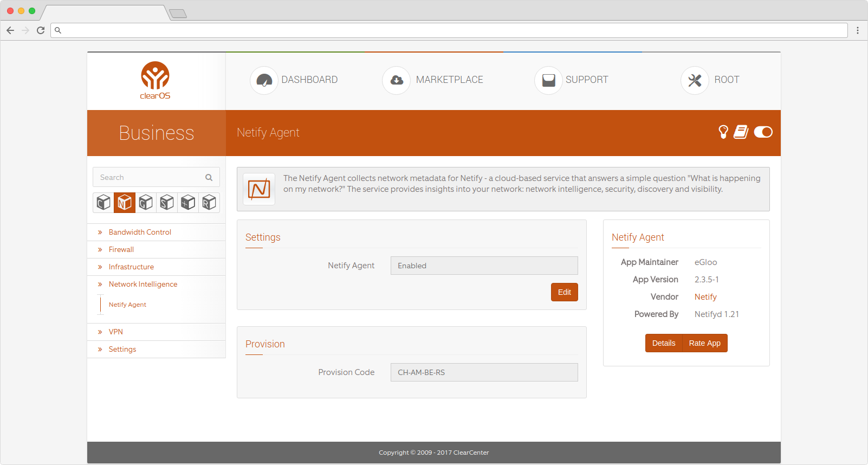The width and height of the screenshot is (868, 465).
Task: Collapse the Network Intelligence section
Action: pyautogui.click(x=143, y=284)
